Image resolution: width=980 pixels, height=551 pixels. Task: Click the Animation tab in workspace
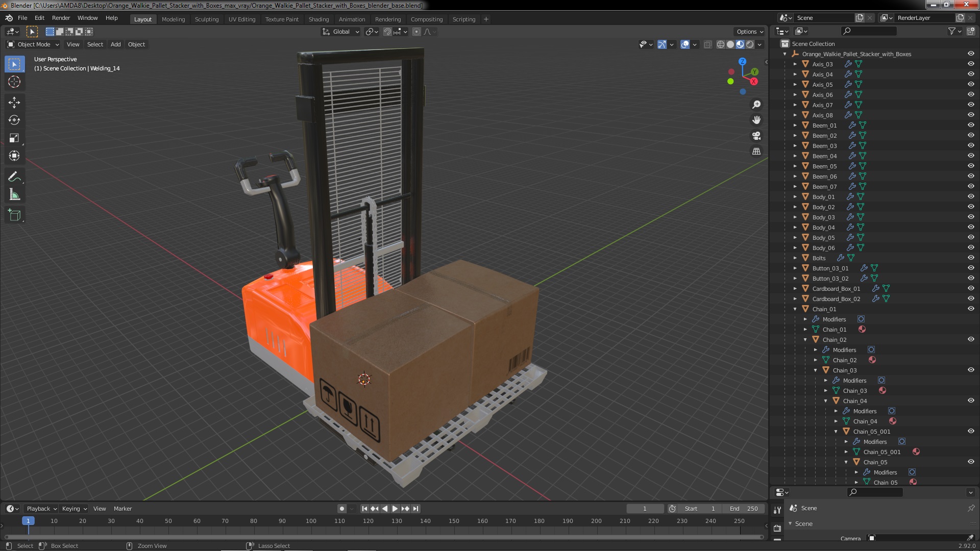tap(351, 18)
